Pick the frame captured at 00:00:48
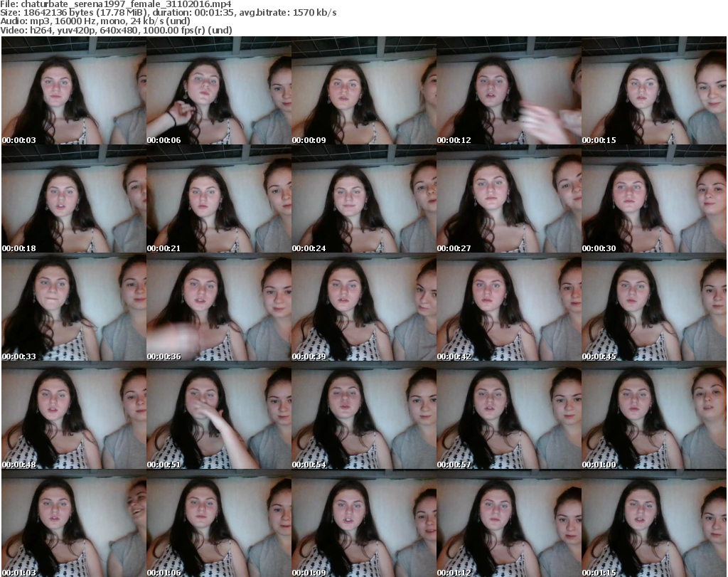 74,415
